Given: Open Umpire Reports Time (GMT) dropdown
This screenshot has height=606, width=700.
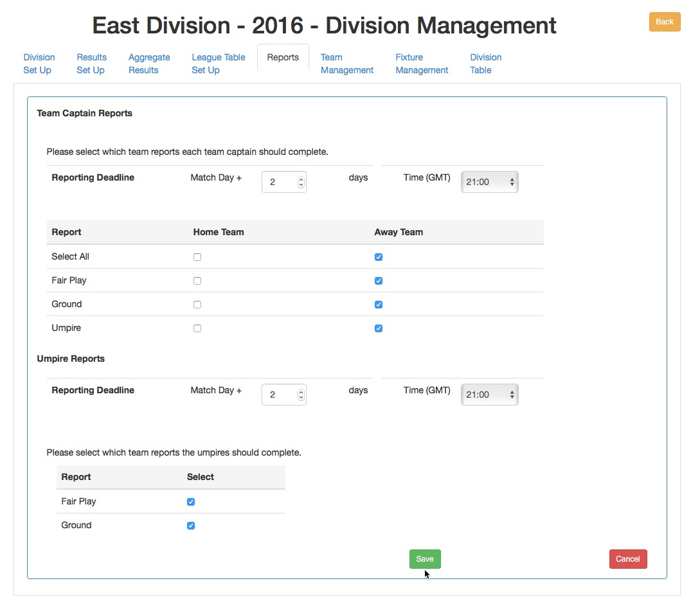Looking at the screenshot, I should pyautogui.click(x=490, y=395).
